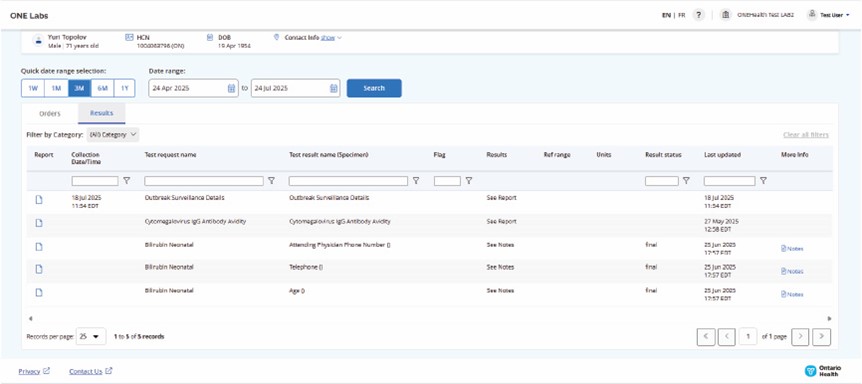The height and width of the screenshot is (384, 862).
Task: Click the ONE Labs title in header
Action: [29, 15]
